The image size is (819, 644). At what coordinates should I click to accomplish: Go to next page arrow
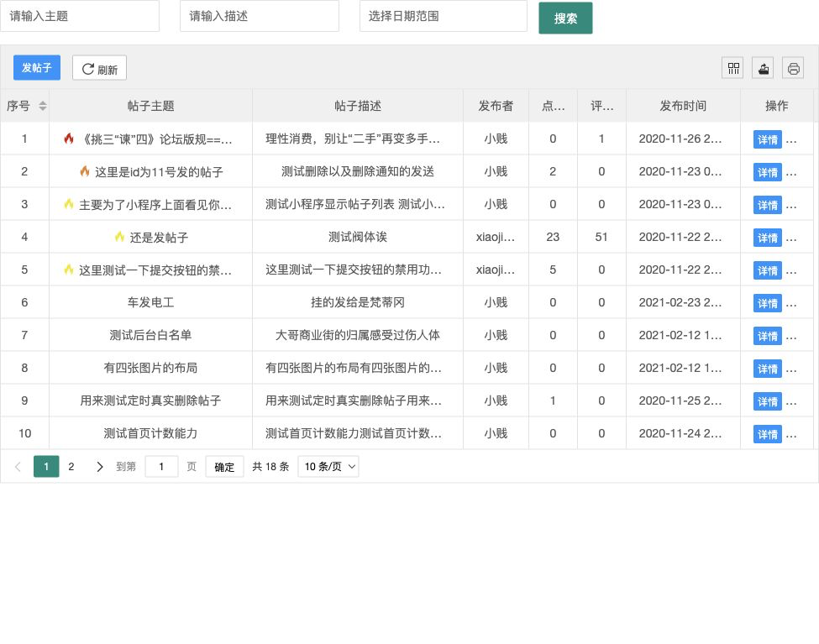[x=99, y=466]
